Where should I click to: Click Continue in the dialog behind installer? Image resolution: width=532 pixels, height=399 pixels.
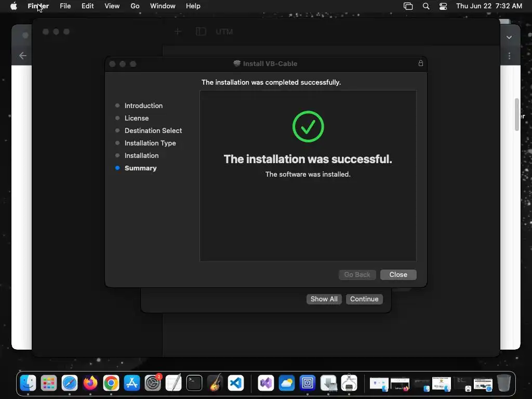tap(364, 299)
